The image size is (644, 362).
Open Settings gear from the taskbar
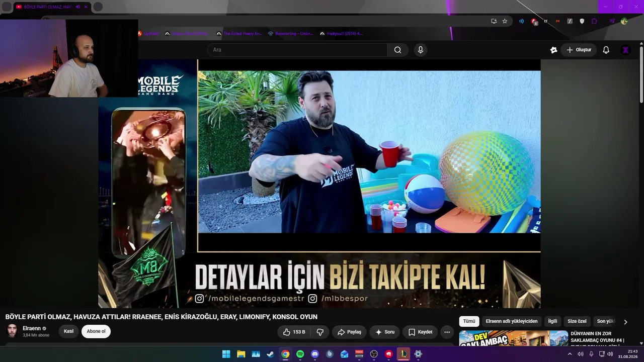(x=418, y=354)
